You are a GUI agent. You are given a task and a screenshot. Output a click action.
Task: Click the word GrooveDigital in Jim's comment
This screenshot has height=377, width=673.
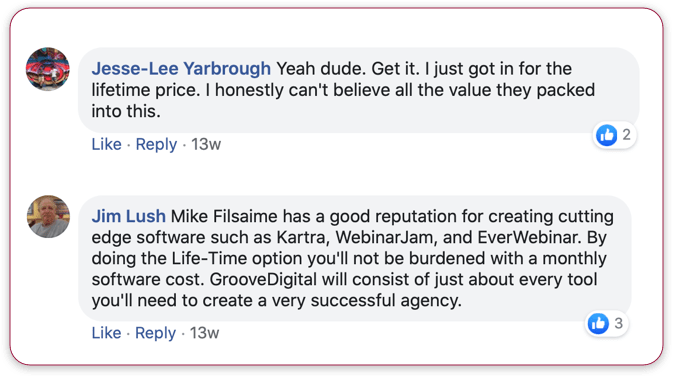(264, 280)
